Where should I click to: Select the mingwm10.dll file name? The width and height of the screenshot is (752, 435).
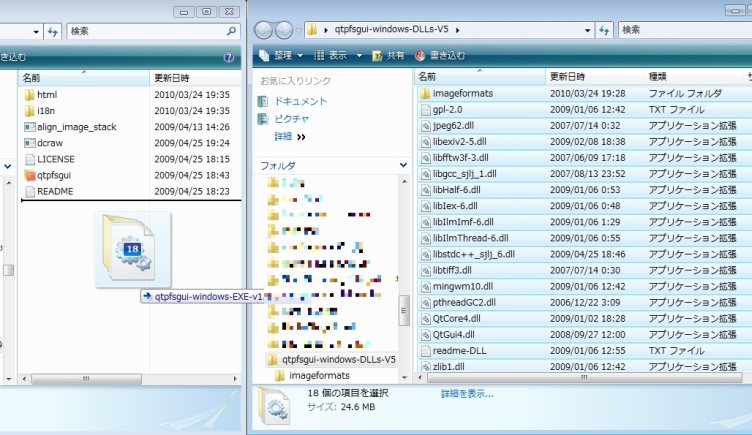(x=463, y=286)
